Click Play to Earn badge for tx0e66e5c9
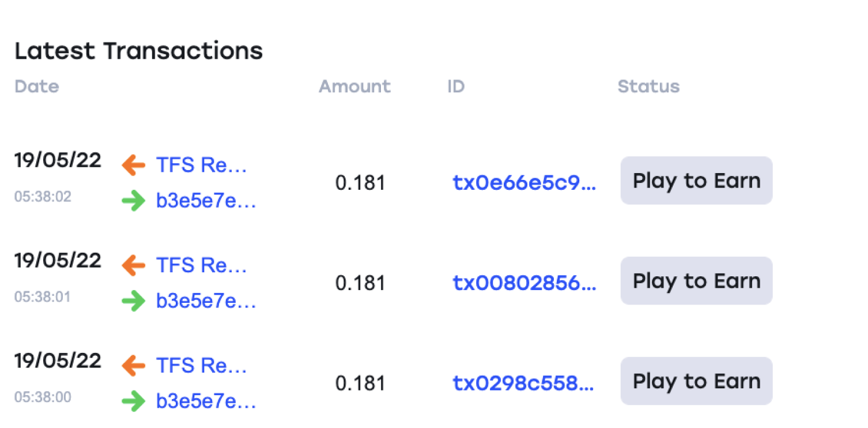This screenshot has width=868, height=428. pos(696,181)
